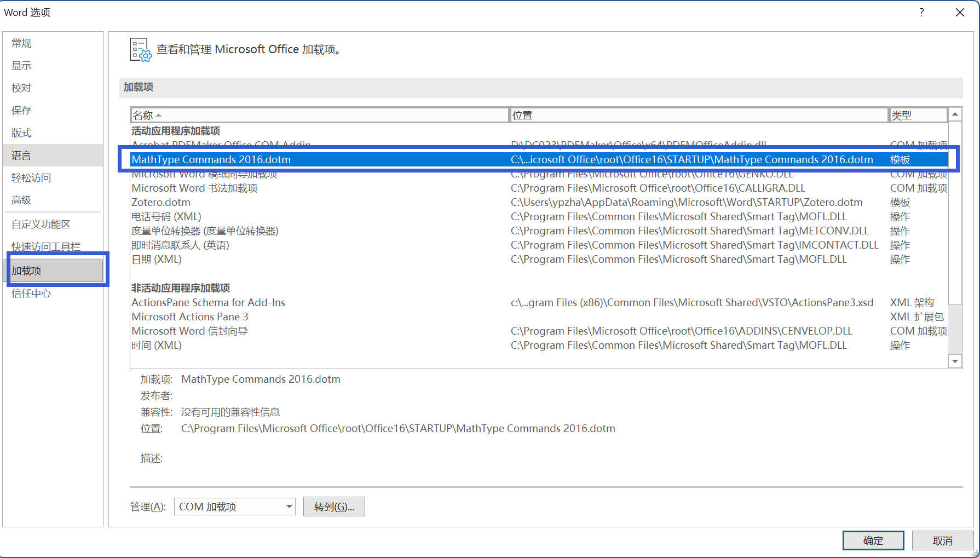This screenshot has height=558, width=980.
Task: Select the 加载项 category
Action: coord(53,271)
